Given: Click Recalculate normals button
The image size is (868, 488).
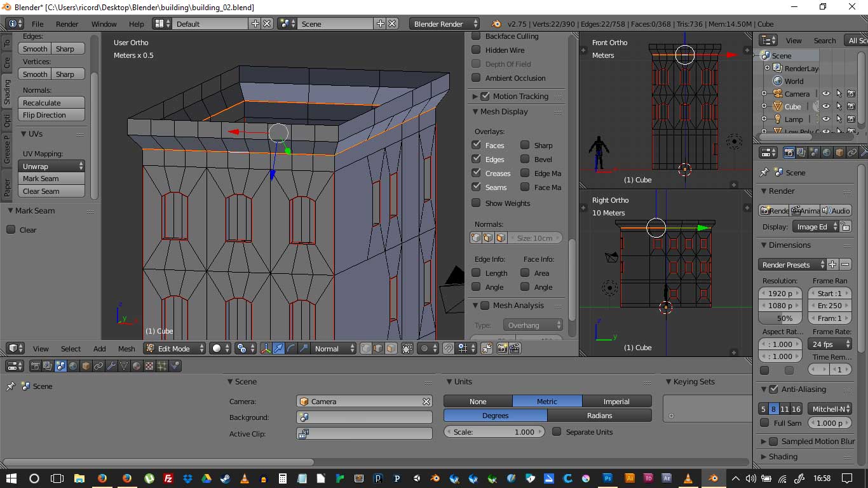Looking at the screenshot, I should tap(53, 103).
